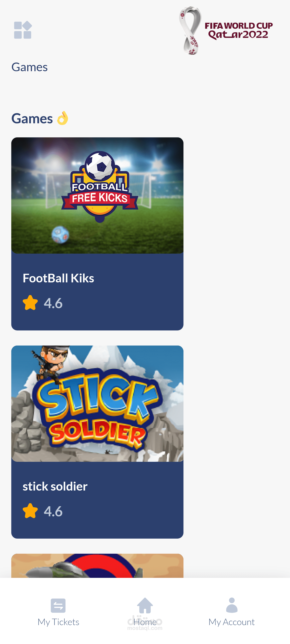Tap the star icon on FootBall Kiks card

click(x=30, y=303)
